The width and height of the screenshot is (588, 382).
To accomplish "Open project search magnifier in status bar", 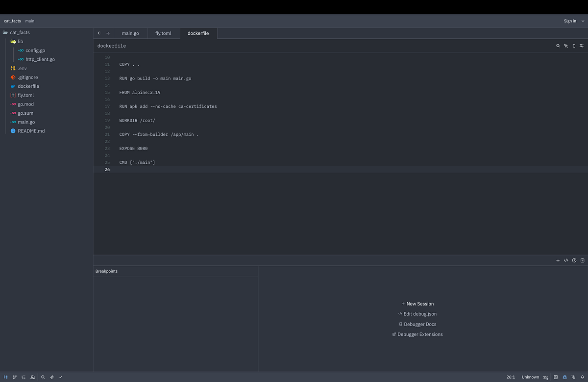I will [43, 377].
